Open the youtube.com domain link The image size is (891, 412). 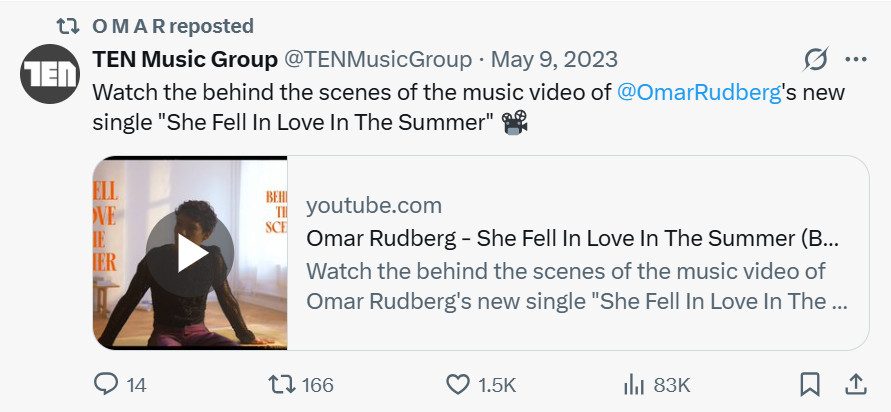[374, 206]
